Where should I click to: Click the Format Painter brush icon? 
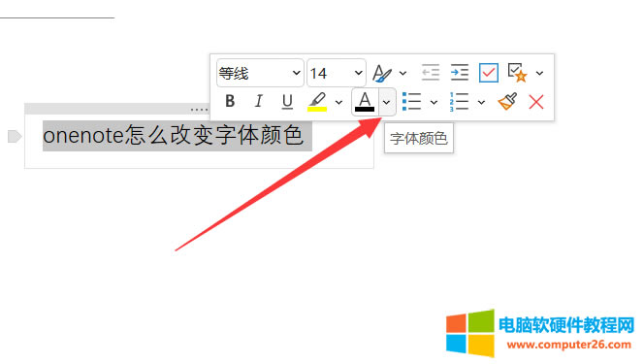[x=507, y=101]
